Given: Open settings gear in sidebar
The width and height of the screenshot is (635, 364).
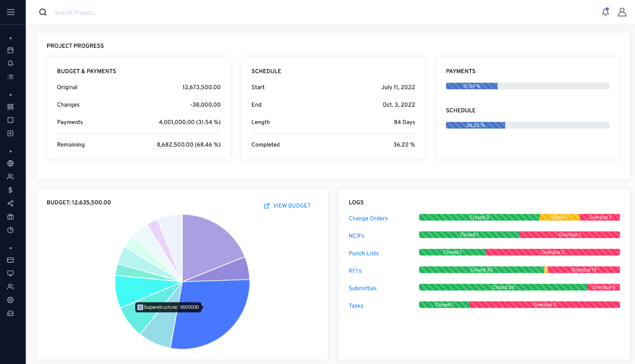Looking at the screenshot, I should click(x=11, y=300).
